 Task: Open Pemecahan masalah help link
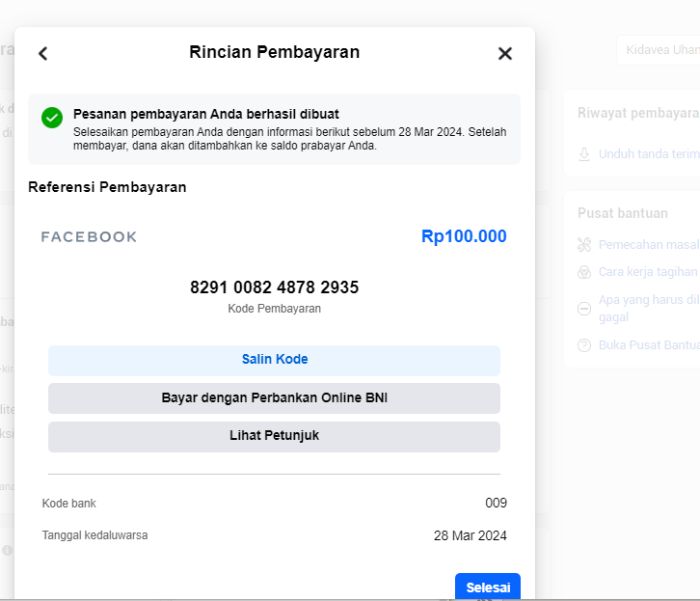[x=649, y=245]
